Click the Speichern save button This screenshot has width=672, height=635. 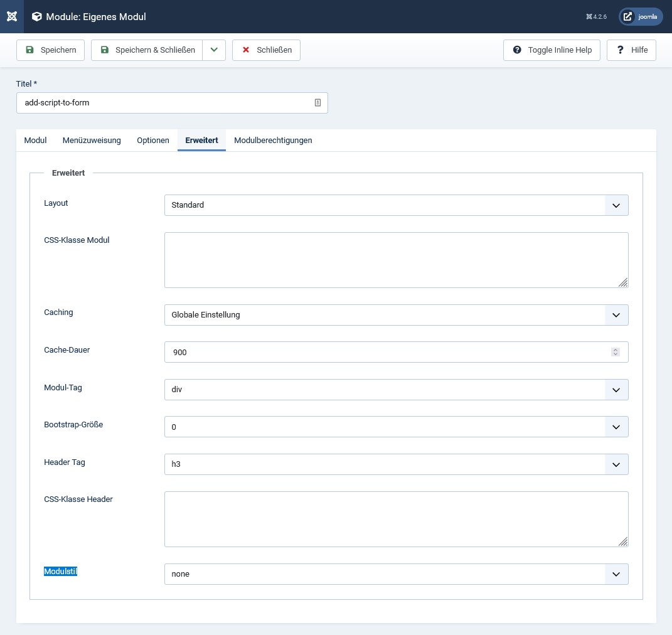(50, 50)
